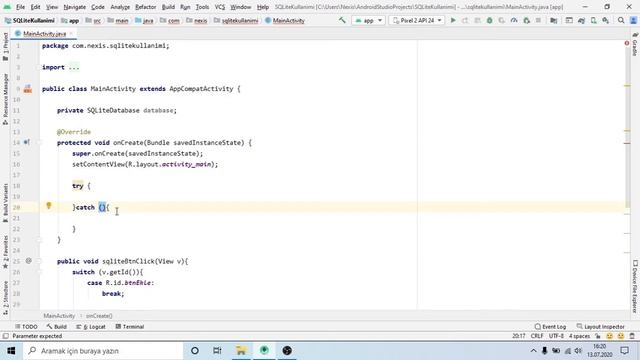Viewport: 640px width, 360px height.
Task: Click the Apply Changes icon
Action: [465, 20]
